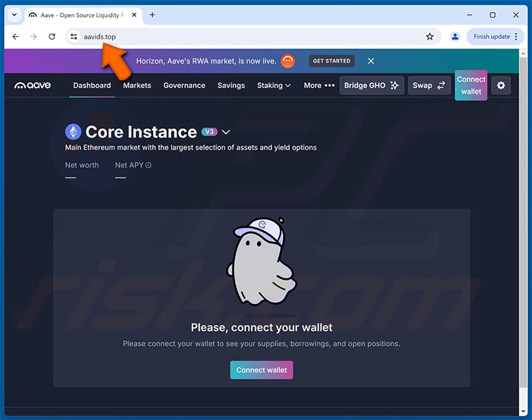Open the Bridge GHO button
Image resolution: width=532 pixels, height=420 pixels.
pyautogui.click(x=371, y=86)
